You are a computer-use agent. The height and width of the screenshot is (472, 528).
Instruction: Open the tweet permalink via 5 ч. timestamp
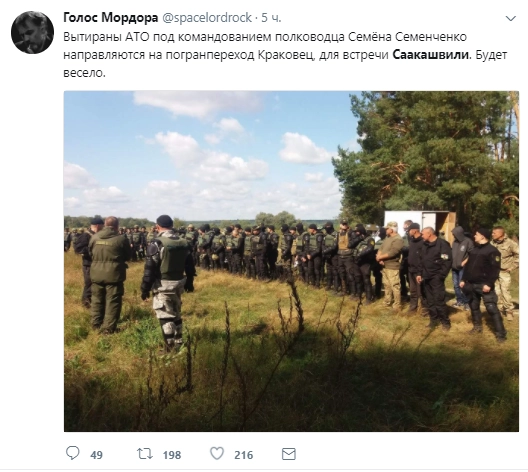[x=271, y=18]
